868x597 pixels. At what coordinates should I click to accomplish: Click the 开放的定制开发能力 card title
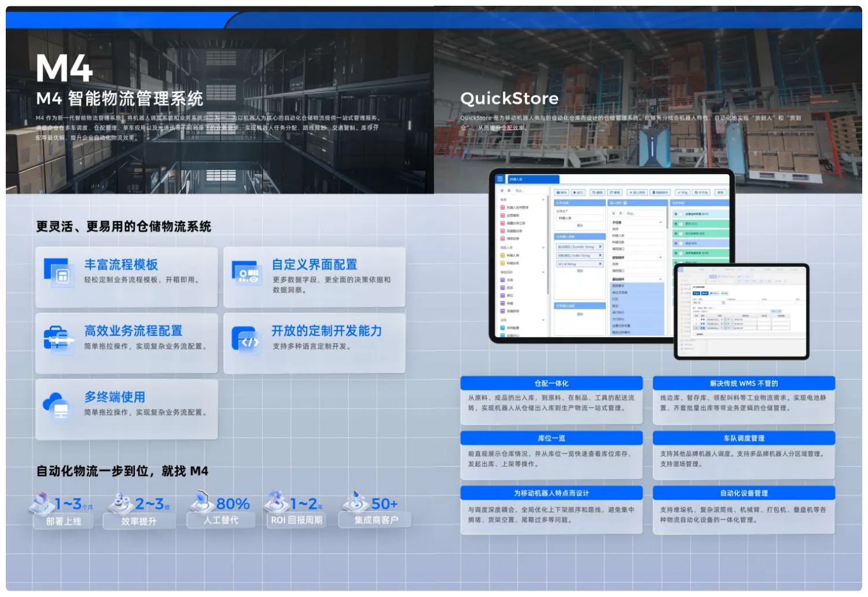point(327,331)
